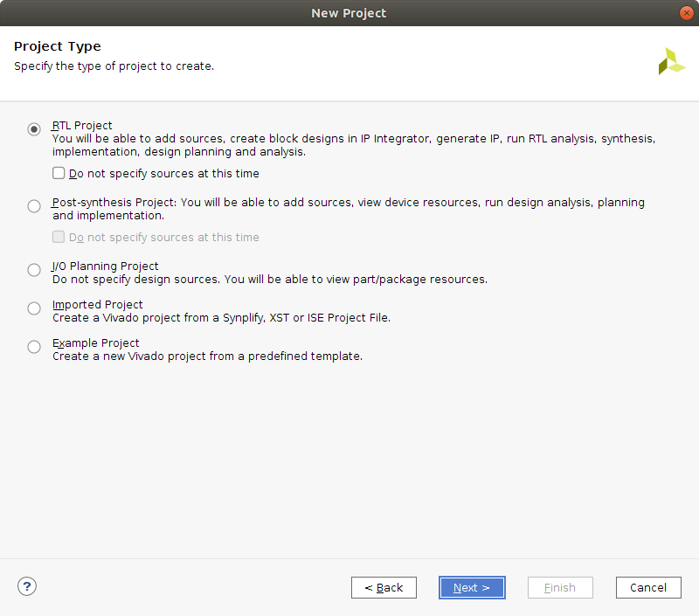Select the I/O Planning Project radio button
This screenshot has height=616, width=699.
(34, 270)
